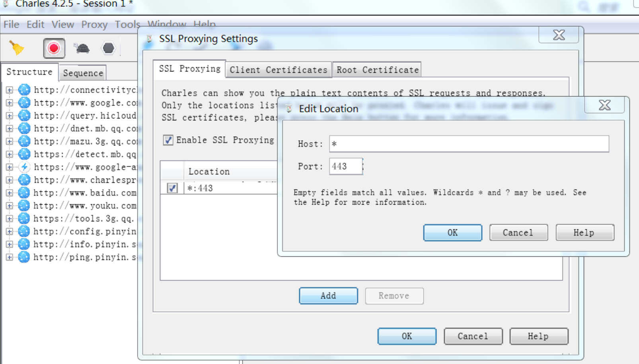Expand the www.google-a host node

coord(9,167)
